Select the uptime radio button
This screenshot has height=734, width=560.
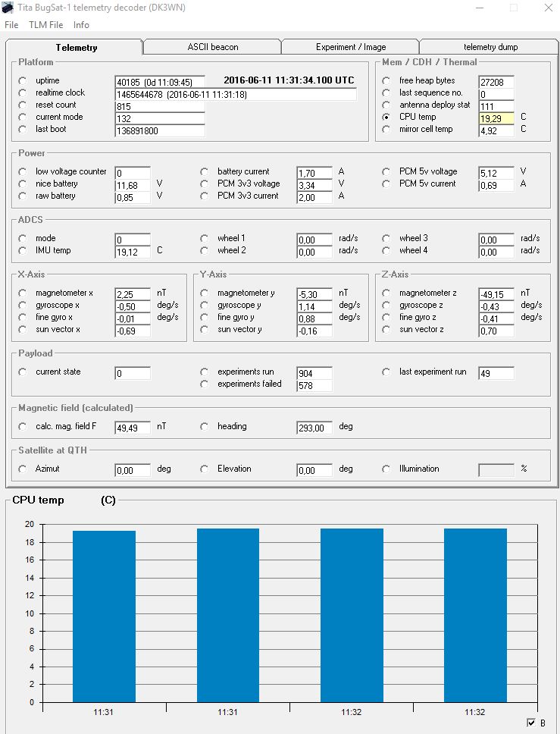click(23, 80)
